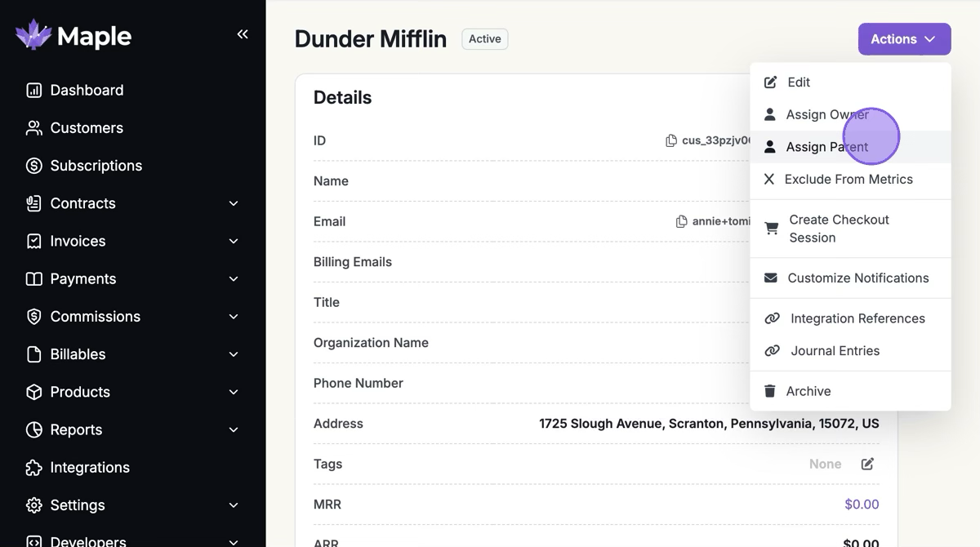
Task: Toggle the Actions dropdown button
Action: [904, 39]
